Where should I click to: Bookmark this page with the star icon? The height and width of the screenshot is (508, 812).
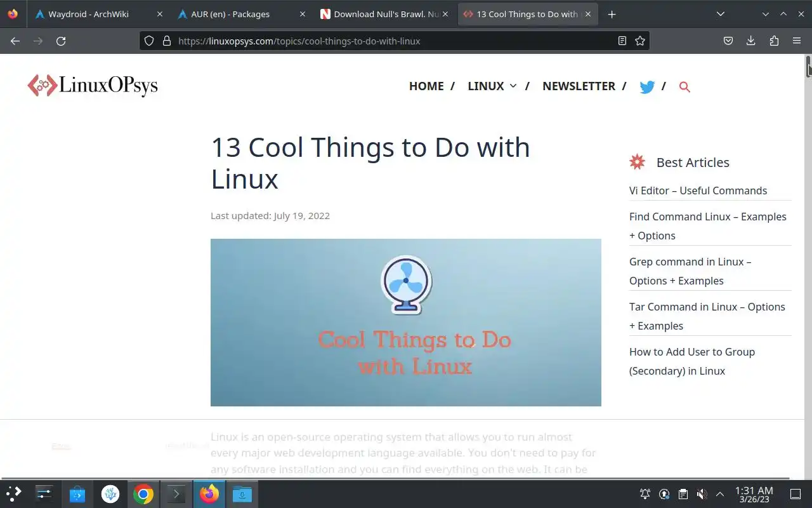coord(640,41)
